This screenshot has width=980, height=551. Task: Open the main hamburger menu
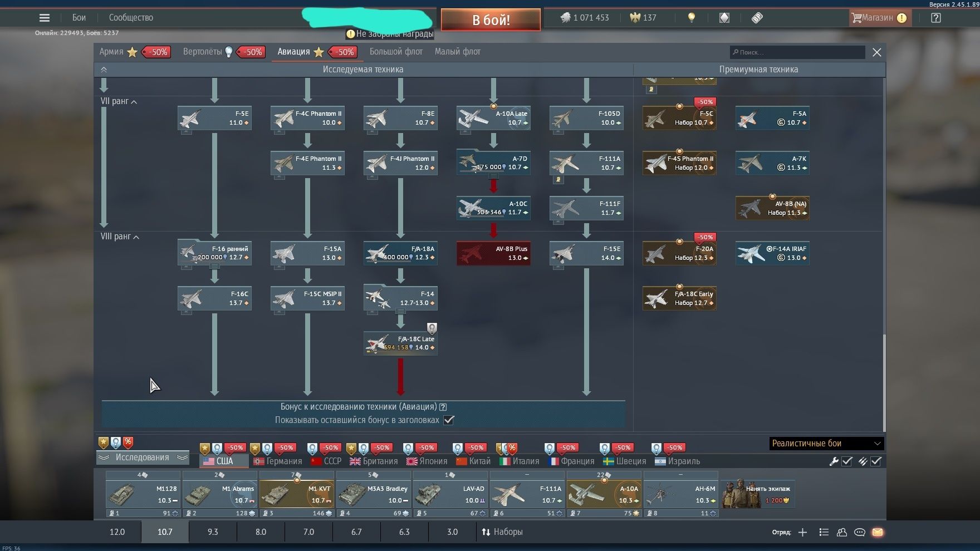[45, 18]
